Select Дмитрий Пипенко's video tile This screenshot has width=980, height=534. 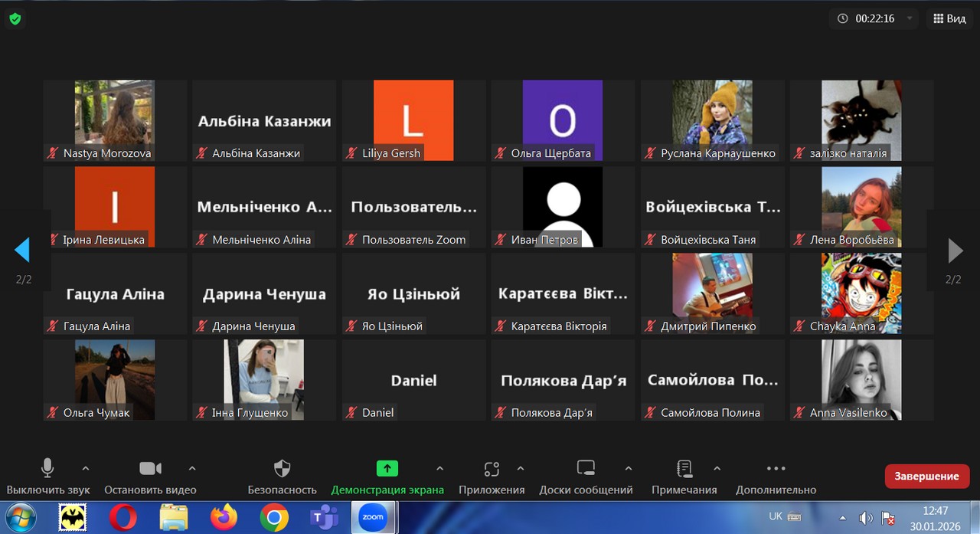pyautogui.click(x=712, y=293)
